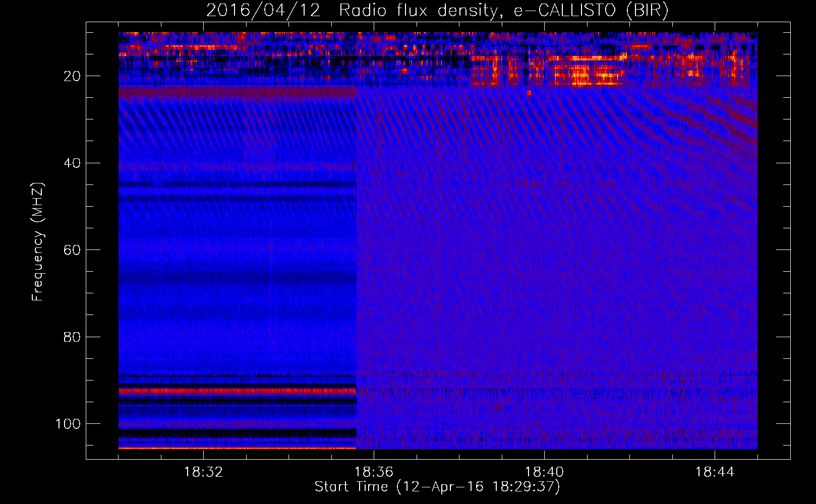Click the 'Start Time (12-Apr-16 18:29:37)' label
The image size is (816, 504).
click(x=437, y=487)
